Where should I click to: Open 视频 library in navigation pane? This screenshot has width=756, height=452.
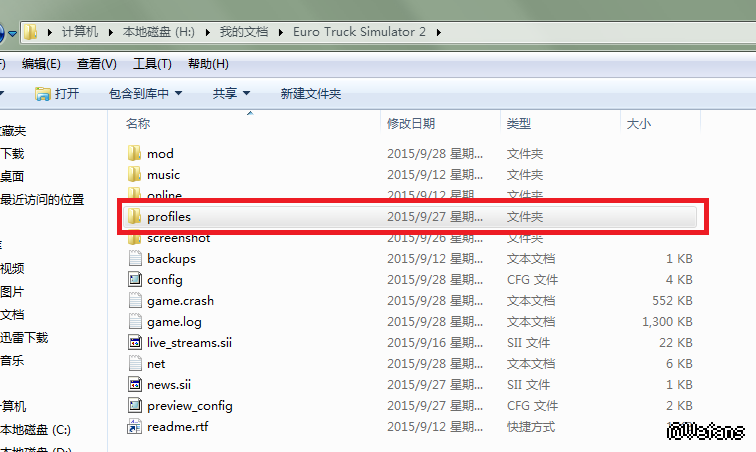click(12, 268)
